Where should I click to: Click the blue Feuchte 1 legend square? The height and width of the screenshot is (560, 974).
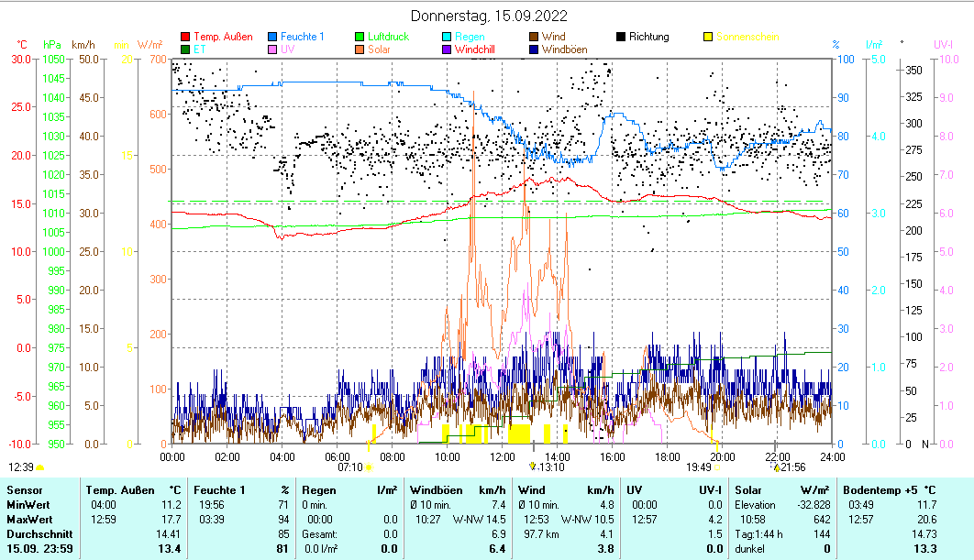pyautogui.click(x=273, y=37)
